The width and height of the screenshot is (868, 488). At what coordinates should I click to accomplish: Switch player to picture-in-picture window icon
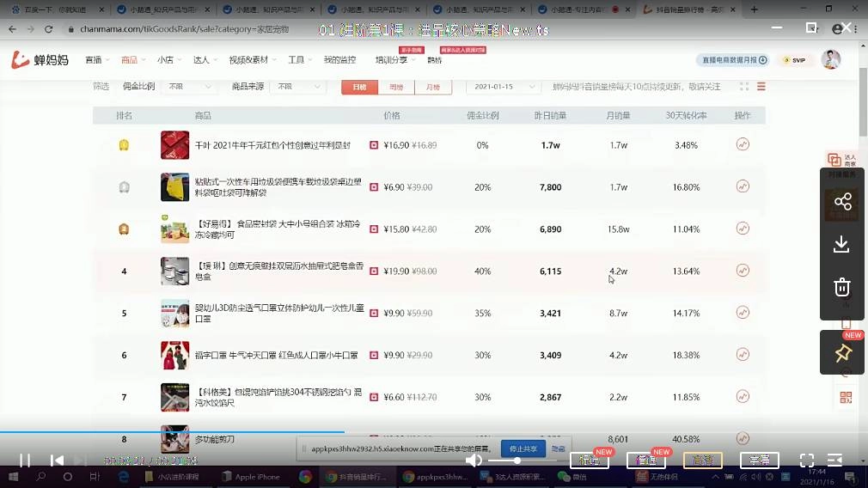[811, 27]
